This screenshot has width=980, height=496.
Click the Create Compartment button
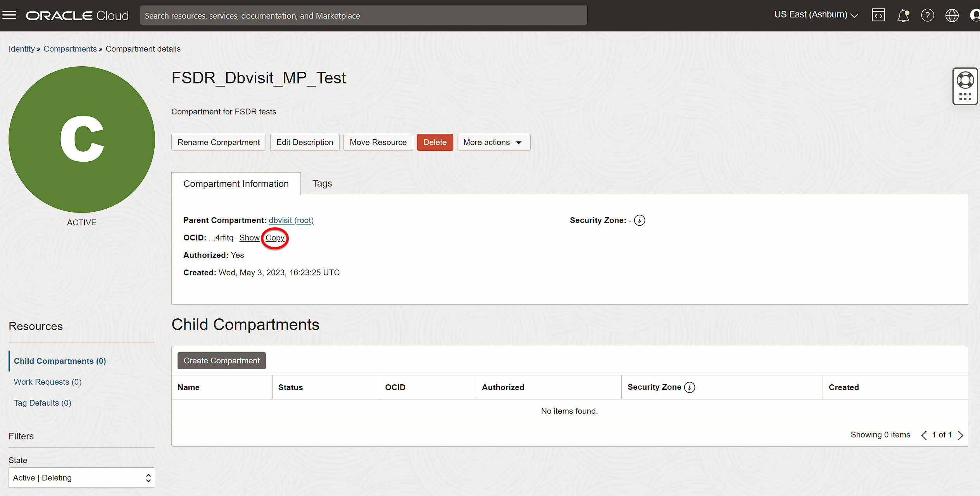(x=222, y=361)
